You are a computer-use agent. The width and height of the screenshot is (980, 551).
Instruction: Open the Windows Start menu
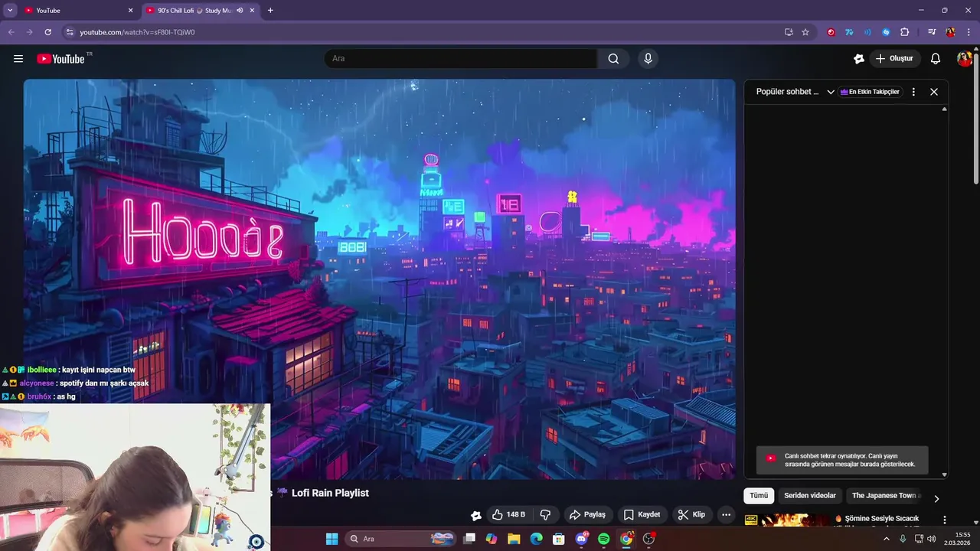pos(332,539)
